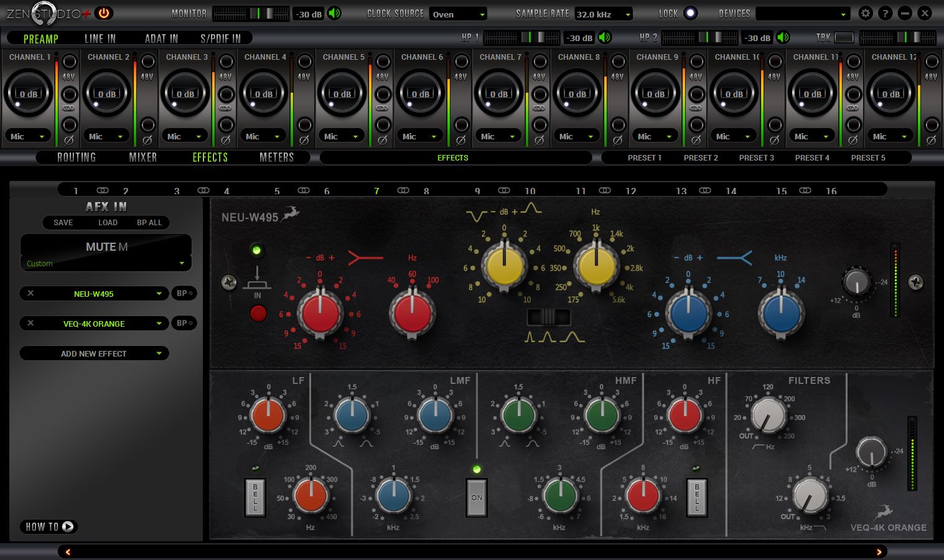Image resolution: width=944 pixels, height=560 pixels.
Task: Click the BP All button
Action: 149,222
